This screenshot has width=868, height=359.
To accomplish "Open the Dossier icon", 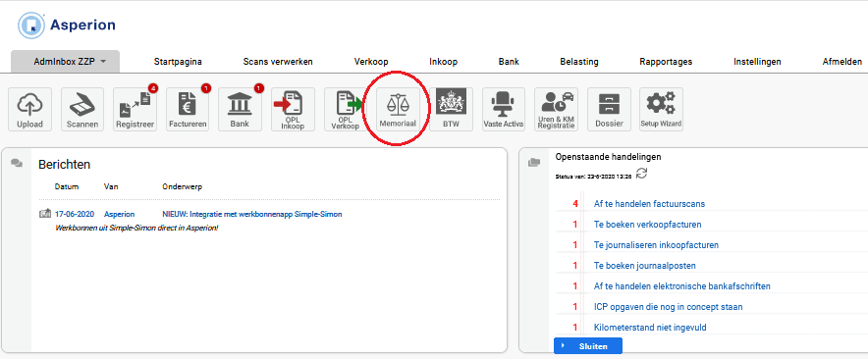I will click(609, 110).
